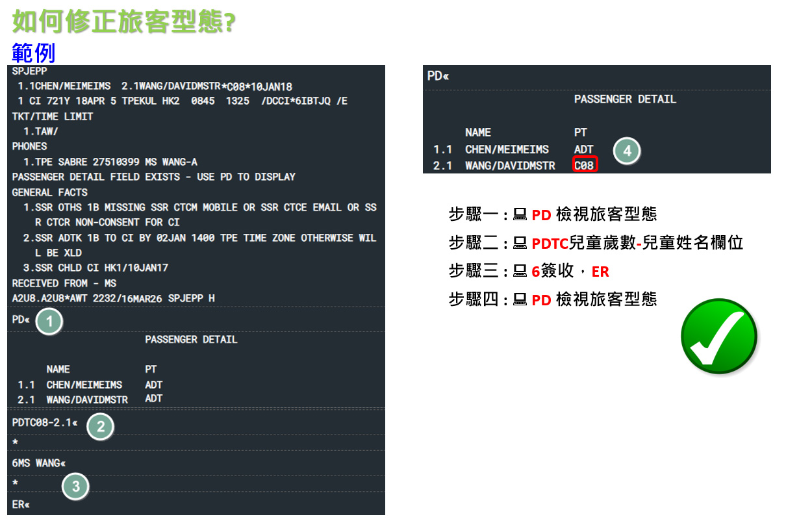Image resolution: width=812 pixels, height=521 pixels.
Task: Click the computer icon in step 步驟二
Action: tap(520, 243)
